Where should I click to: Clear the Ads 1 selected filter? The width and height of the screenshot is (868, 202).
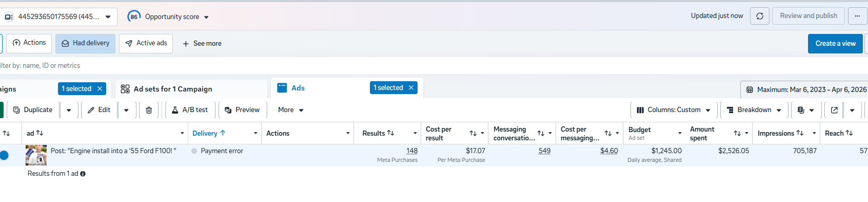click(x=411, y=88)
